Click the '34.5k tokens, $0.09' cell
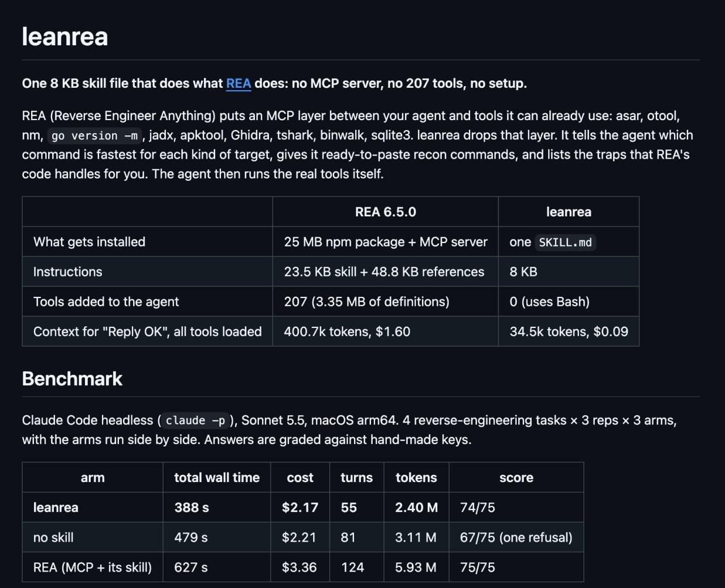The image size is (725, 588). click(569, 331)
